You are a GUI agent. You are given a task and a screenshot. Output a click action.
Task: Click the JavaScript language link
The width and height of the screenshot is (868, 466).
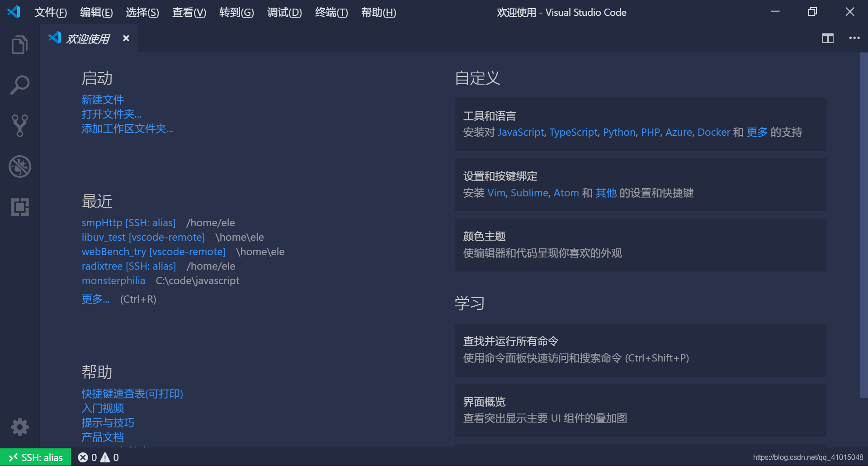point(521,132)
